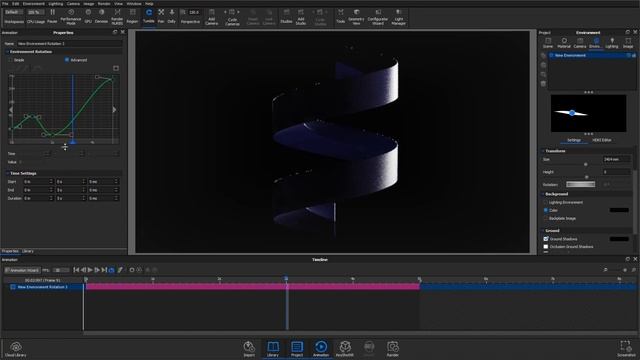
Task: Delete environment using trash icon
Action: point(543,84)
